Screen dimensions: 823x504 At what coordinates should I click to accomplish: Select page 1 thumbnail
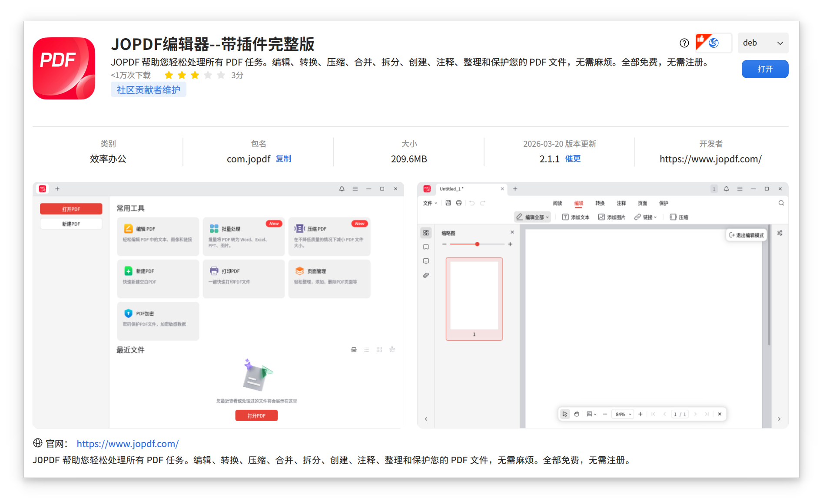tap(474, 299)
